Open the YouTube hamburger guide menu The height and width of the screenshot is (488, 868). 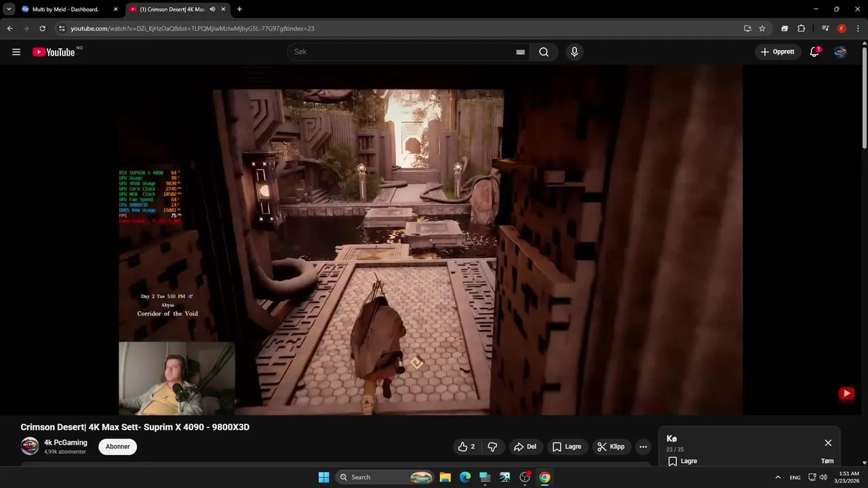(16, 52)
